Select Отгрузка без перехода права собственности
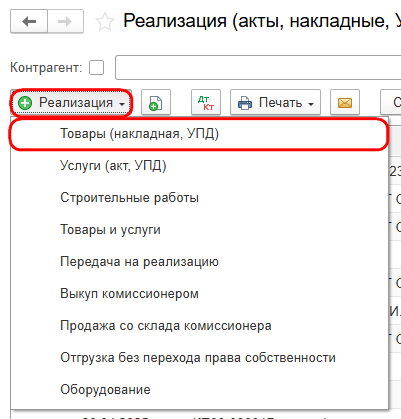This screenshot has width=401, height=419. coord(199,358)
